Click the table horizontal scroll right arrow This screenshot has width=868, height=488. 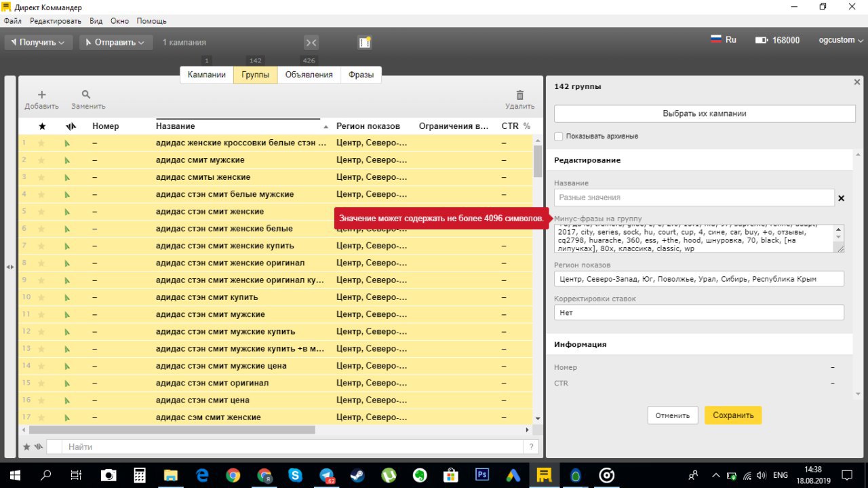528,430
